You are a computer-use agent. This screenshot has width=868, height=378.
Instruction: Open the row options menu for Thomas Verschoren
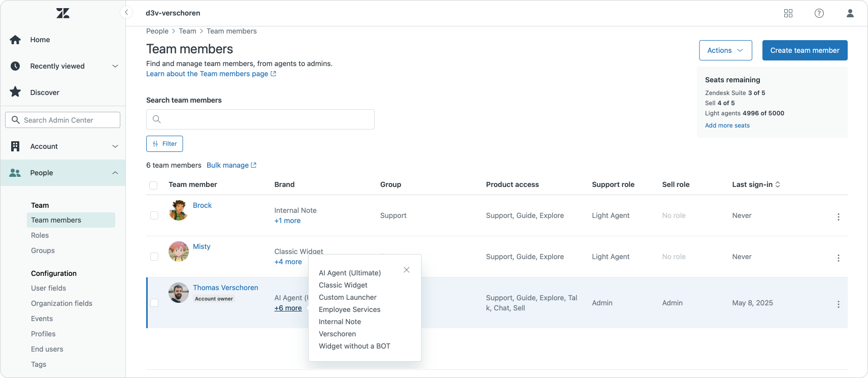838,304
